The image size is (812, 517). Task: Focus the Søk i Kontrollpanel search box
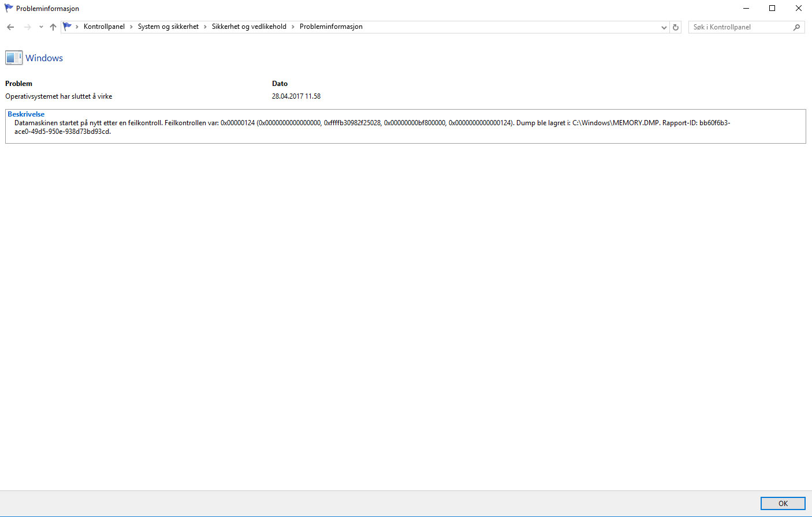pos(746,27)
